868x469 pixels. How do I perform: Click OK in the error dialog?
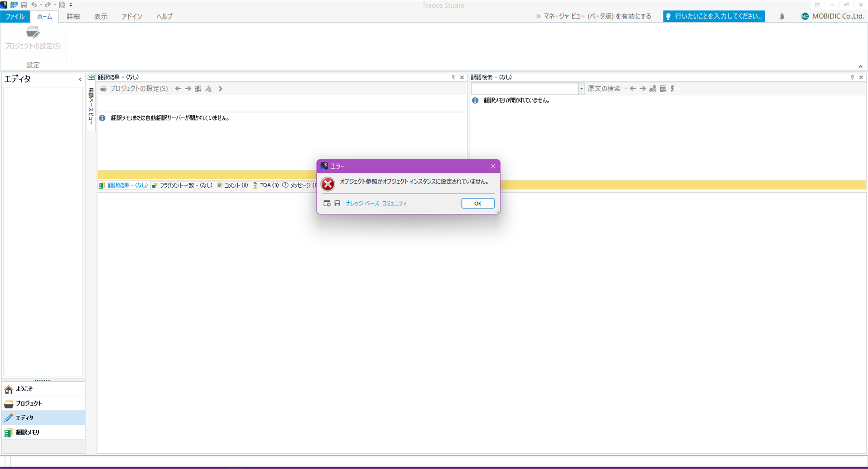click(477, 204)
